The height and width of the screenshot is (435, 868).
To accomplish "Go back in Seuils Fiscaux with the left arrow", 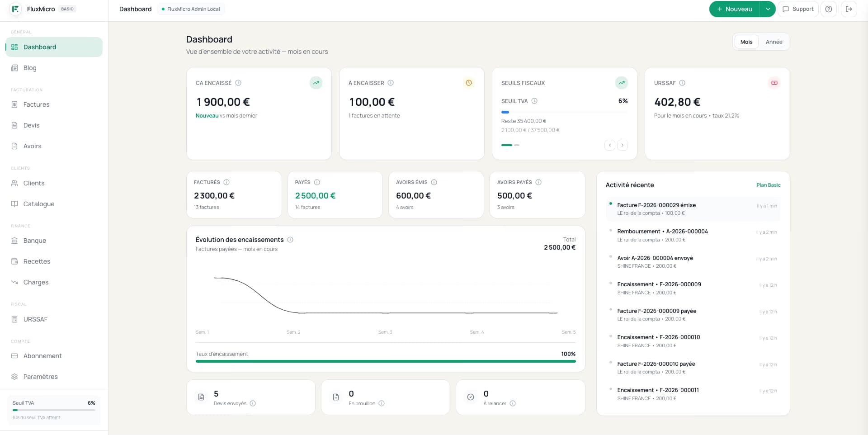I will 609,145.
